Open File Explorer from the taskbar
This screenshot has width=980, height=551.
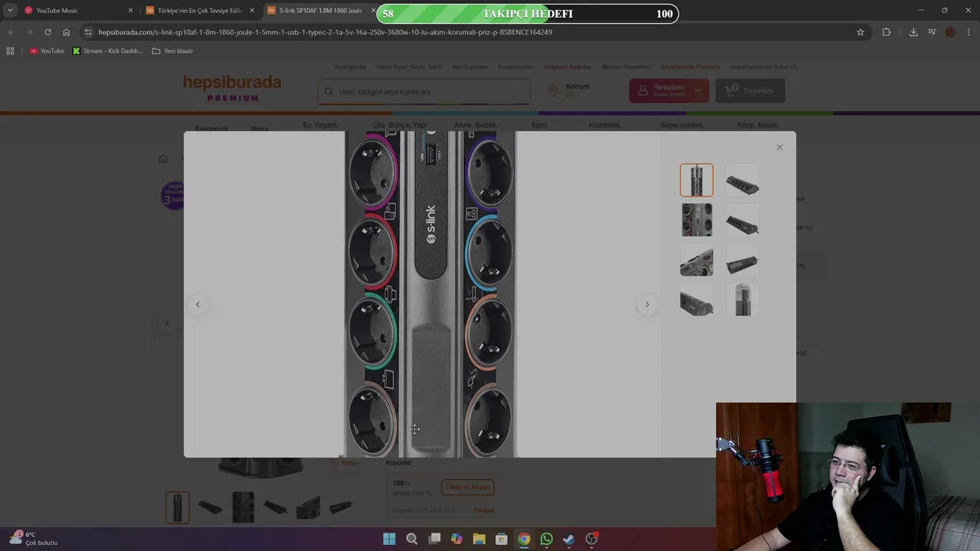(x=479, y=539)
